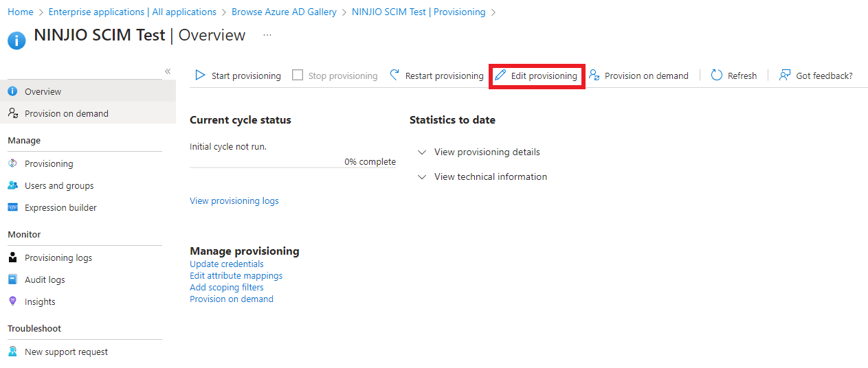Open the View provisioning logs link
The height and width of the screenshot is (368, 868).
234,201
